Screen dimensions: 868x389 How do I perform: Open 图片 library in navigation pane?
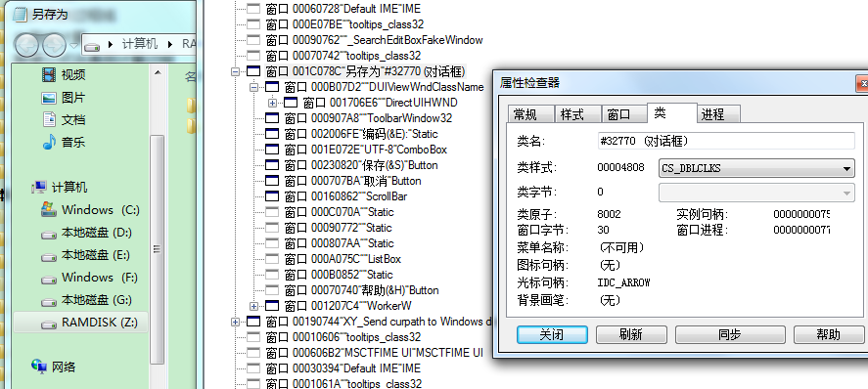pos(65,98)
